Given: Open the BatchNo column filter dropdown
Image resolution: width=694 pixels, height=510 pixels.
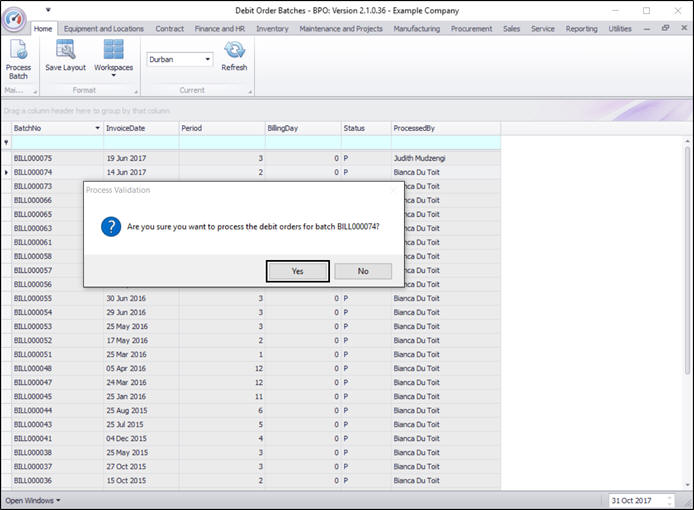Looking at the screenshot, I should 97,128.
